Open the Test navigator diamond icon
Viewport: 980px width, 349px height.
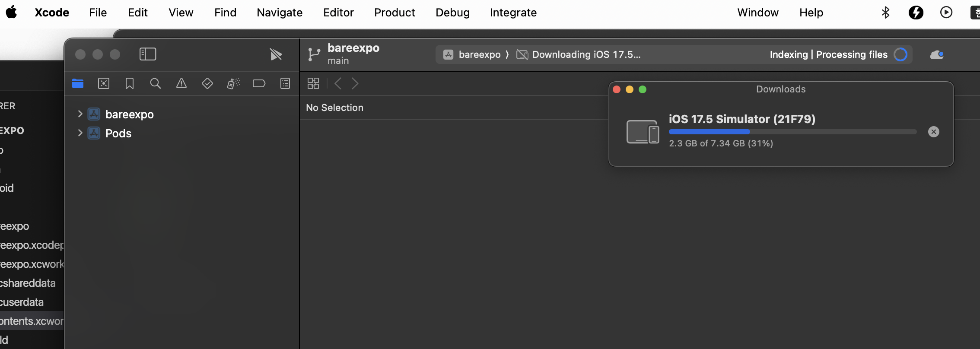207,83
